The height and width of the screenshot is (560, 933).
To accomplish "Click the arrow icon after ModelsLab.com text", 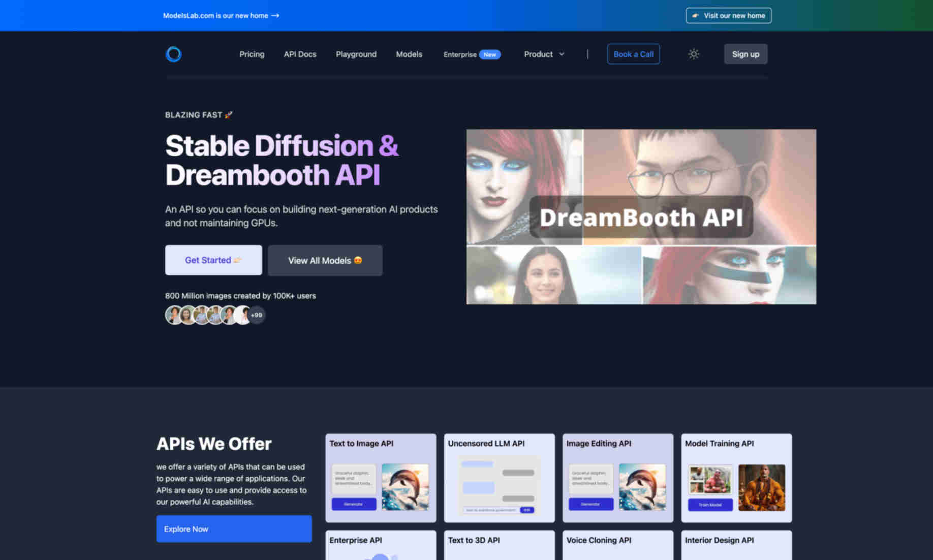I will [x=275, y=16].
